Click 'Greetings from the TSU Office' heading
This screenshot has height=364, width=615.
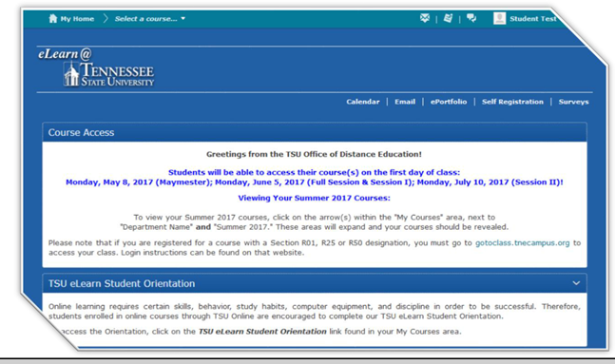pyautogui.click(x=315, y=154)
